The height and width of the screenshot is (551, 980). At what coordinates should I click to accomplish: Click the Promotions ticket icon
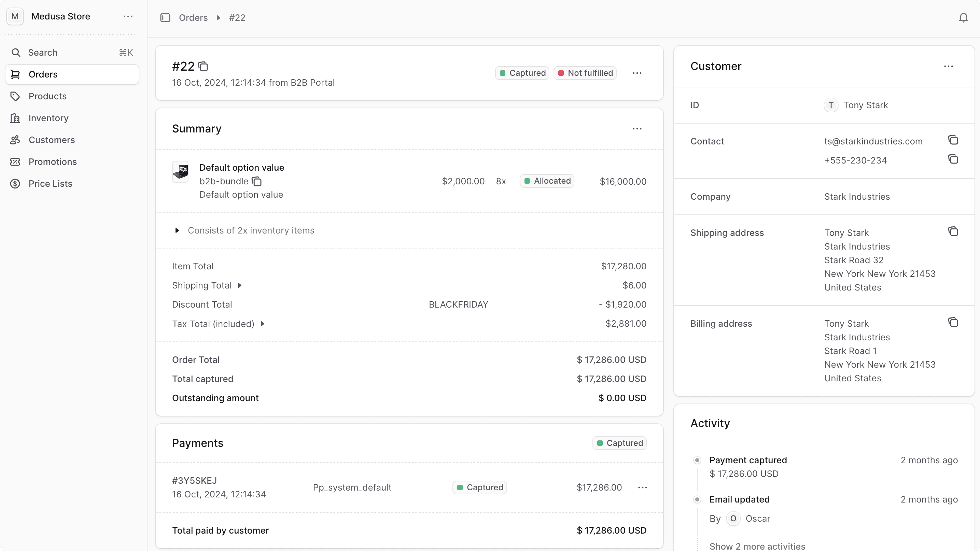tap(15, 162)
